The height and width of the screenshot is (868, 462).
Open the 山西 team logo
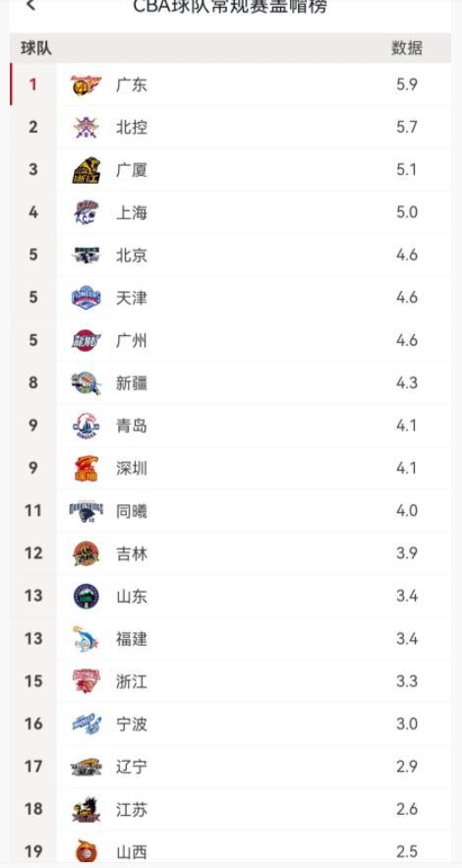pos(87,852)
